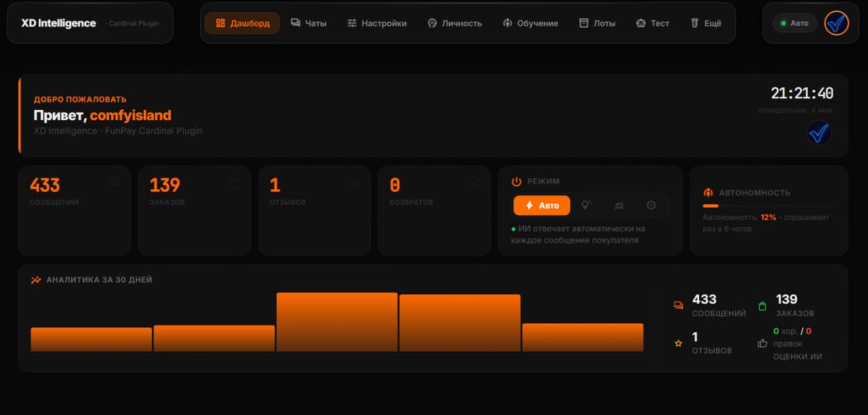Select the chart analytics mode
Image resolution: width=868 pixels, height=415 pixels.
(618, 205)
